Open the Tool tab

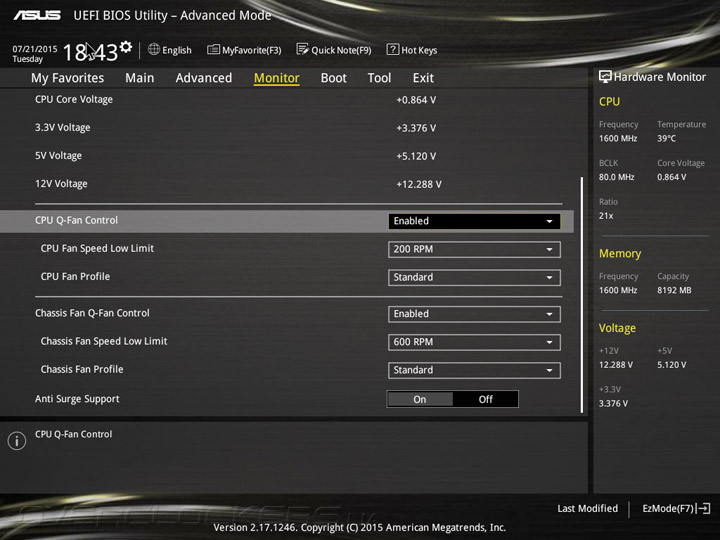379,78
